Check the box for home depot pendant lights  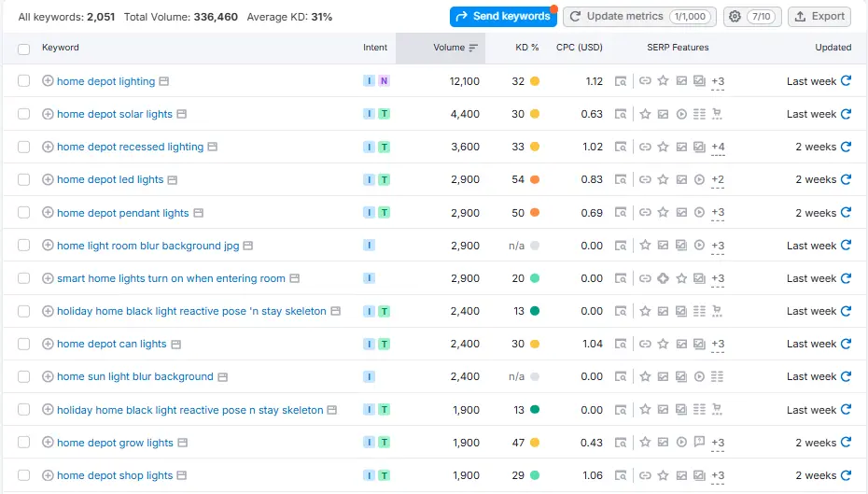pos(24,213)
